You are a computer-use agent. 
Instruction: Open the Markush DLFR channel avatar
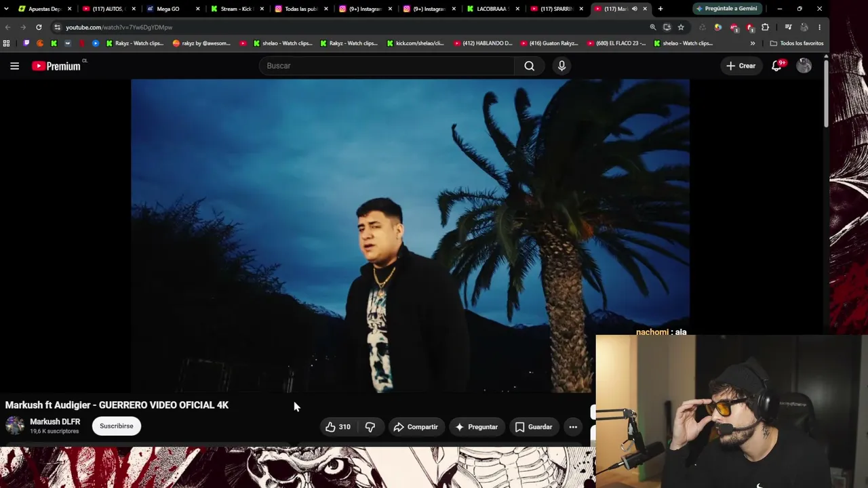(x=15, y=426)
